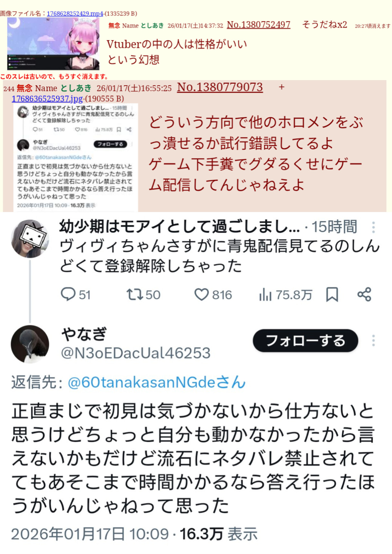Bookmark the tweet with the bookmark icon
The width and height of the screenshot is (392, 554).
pyautogui.click(x=332, y=294)
